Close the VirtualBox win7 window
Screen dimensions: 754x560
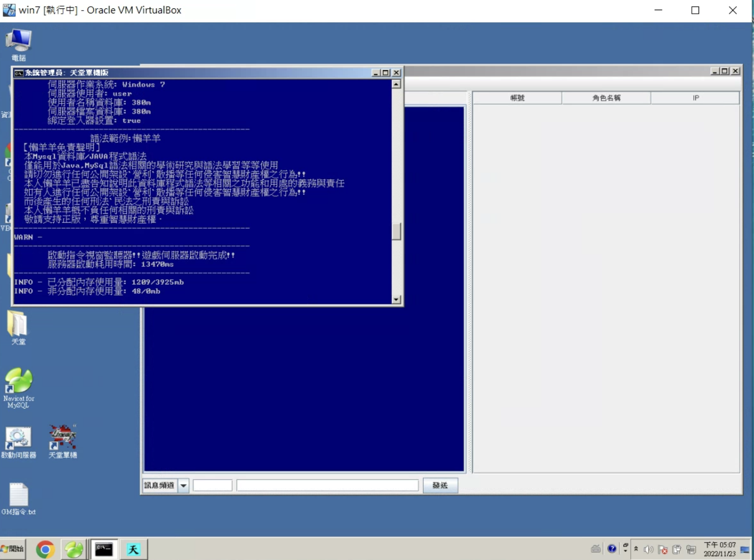(x=733, y=10)
